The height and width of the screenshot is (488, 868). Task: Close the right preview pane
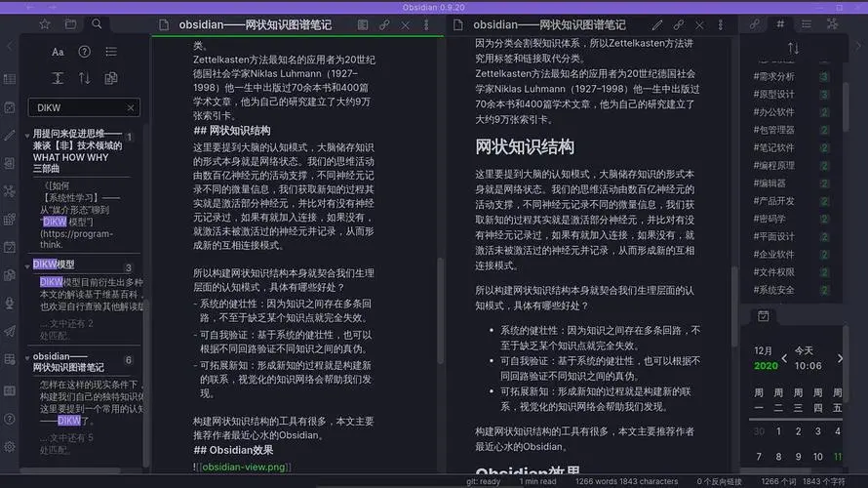(x=699, y=25)
